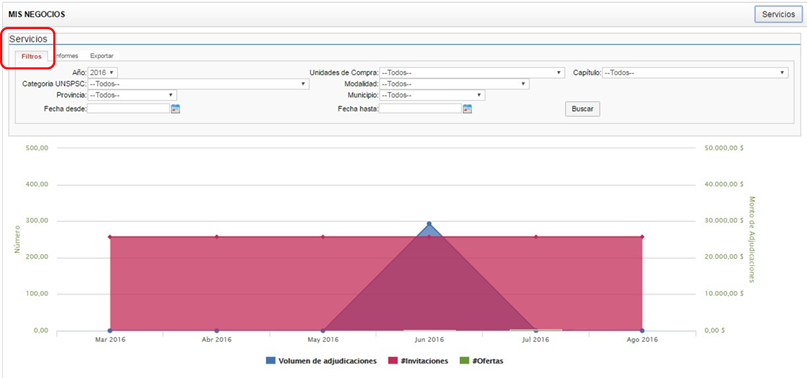
Task: Toggle the #Ofertas legend swatch
Action: click(x=465, y=361)
